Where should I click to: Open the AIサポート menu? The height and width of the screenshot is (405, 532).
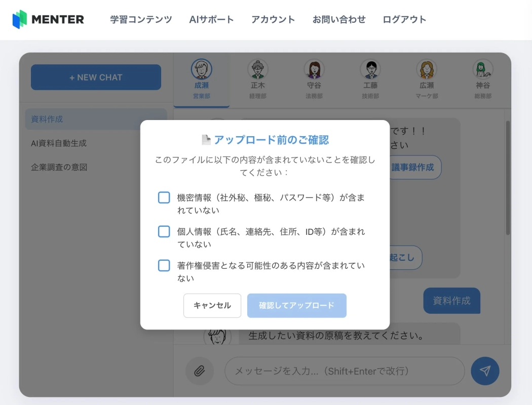coord(211,19)
